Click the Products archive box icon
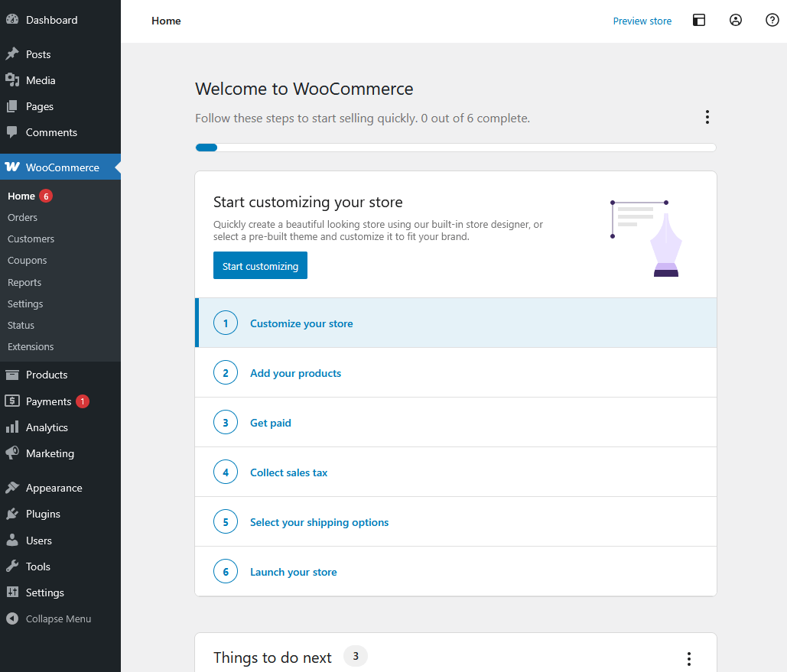The image size is (787, 672). [x=12, y=375]
